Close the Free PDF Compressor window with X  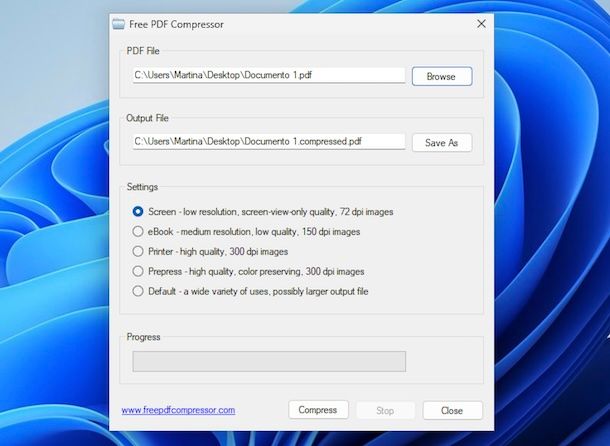(x=481, y=24)
